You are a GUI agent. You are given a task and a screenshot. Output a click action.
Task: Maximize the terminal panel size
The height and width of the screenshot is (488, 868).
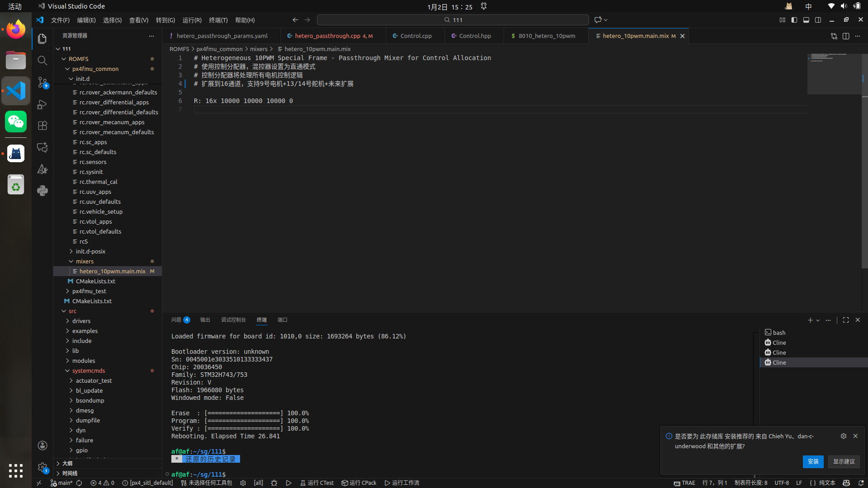[845, 320]
